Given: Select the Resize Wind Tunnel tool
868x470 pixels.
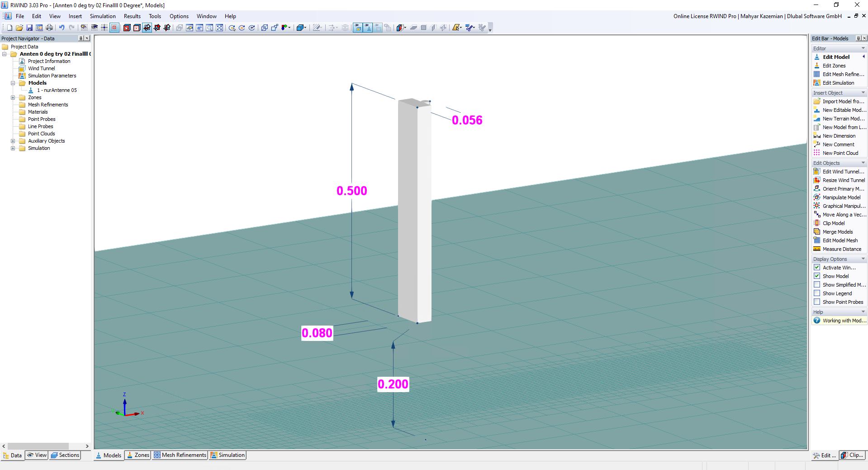Looking at the screenshot, I should (x=843, y=180).
